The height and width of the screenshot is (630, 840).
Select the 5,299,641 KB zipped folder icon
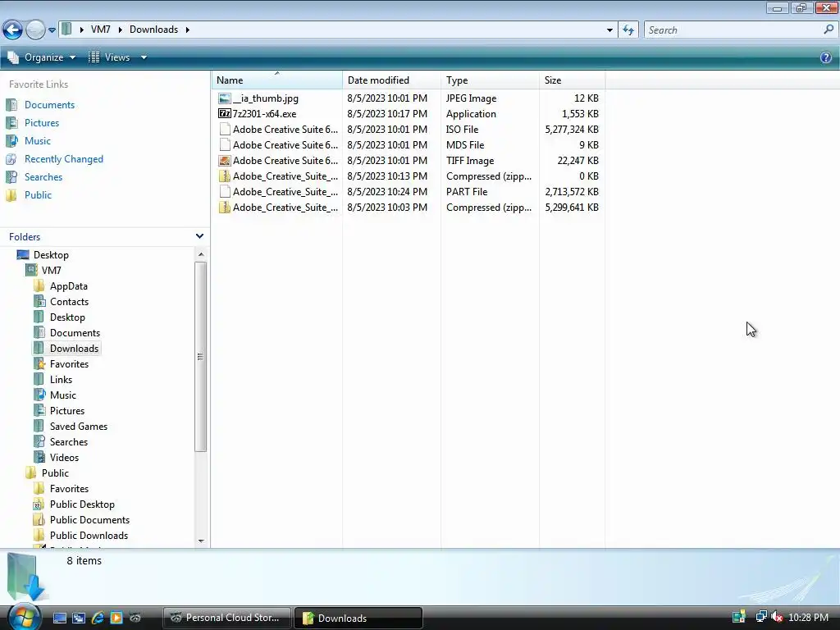pyautogui.click(x=225, y=208)
